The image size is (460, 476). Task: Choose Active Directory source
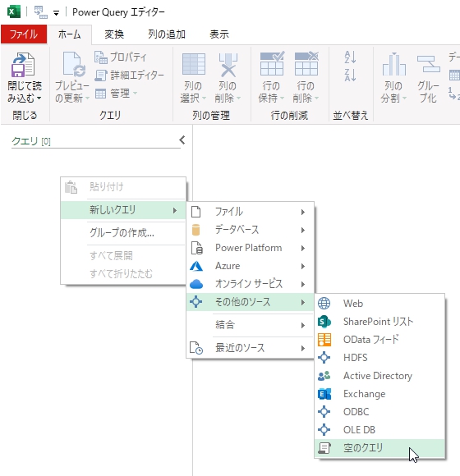pos(379,376)
